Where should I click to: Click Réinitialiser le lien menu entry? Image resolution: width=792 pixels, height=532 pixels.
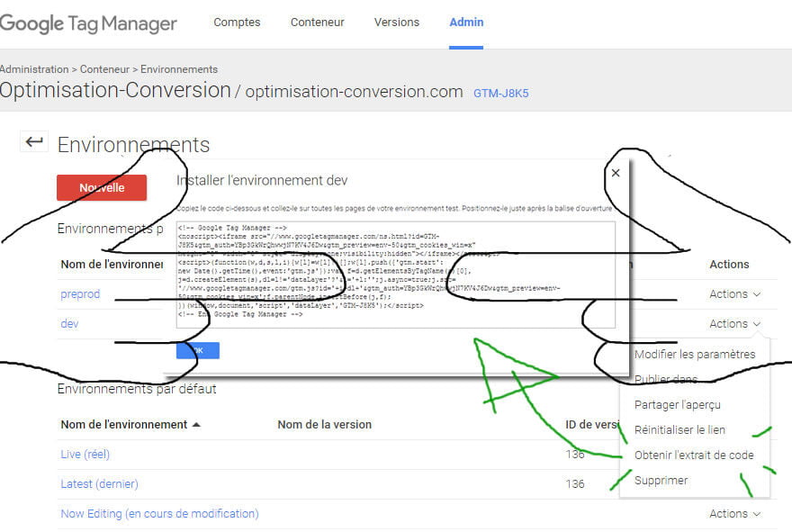(679, 429)
